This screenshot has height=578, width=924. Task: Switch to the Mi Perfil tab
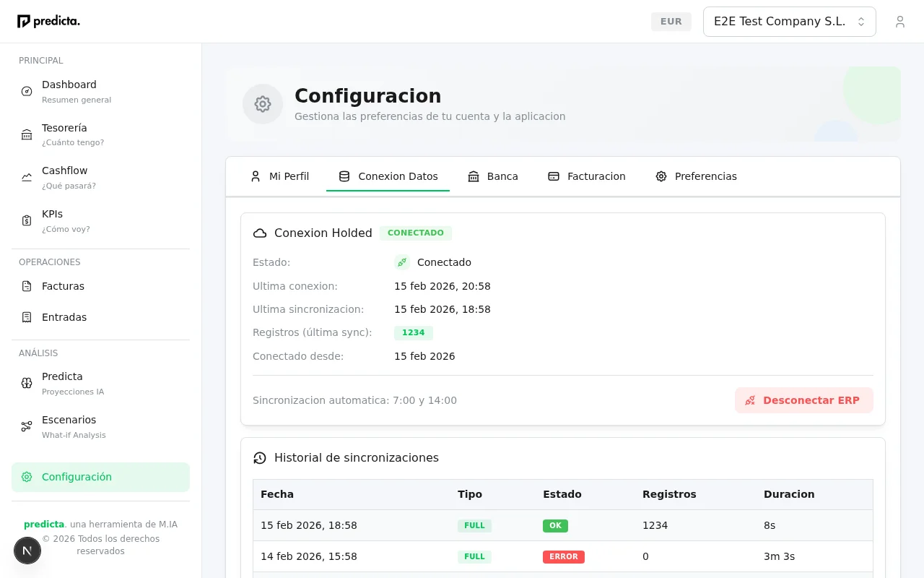coord(280,176)
